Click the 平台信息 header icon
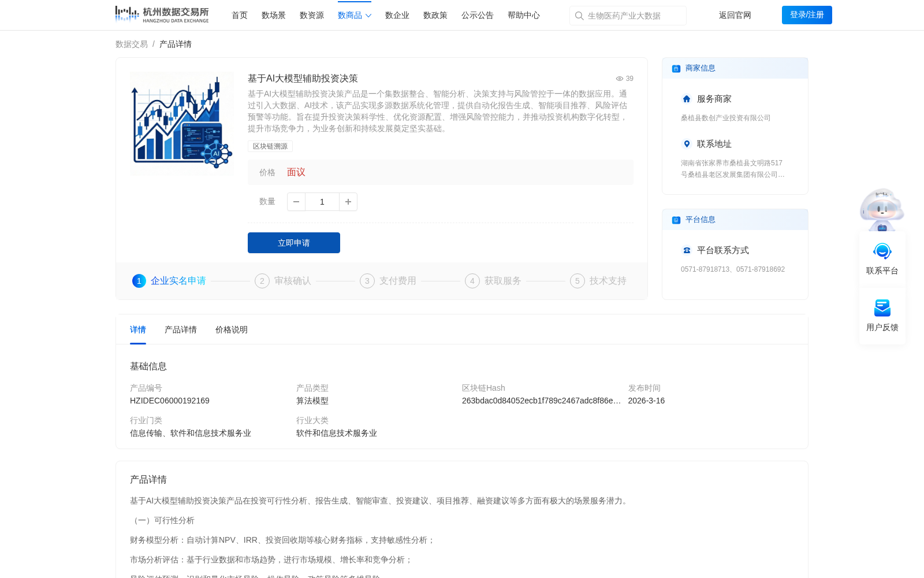 tap(676, 220)
